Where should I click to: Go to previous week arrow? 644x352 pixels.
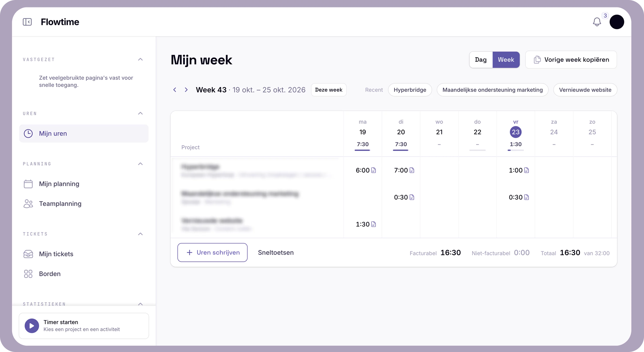tap(175, 90)
